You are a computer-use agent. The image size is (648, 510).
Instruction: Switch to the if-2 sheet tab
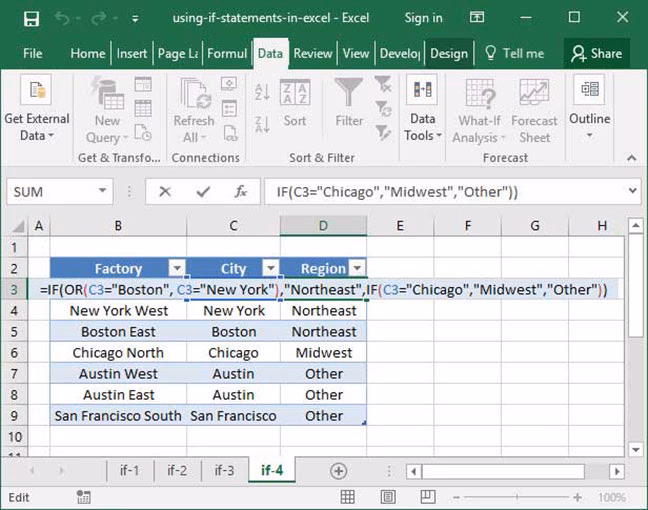point(177,471)
